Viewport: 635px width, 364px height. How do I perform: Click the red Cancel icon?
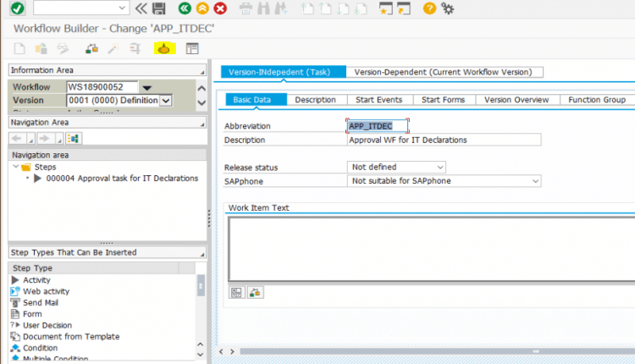[x=220, y=8]
